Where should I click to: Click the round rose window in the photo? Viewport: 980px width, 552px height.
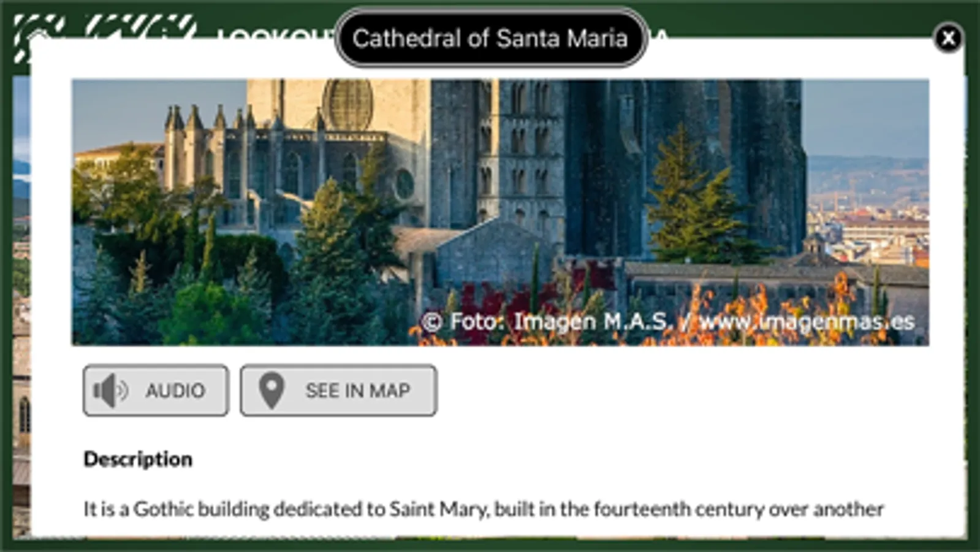[x=348, y=104]
